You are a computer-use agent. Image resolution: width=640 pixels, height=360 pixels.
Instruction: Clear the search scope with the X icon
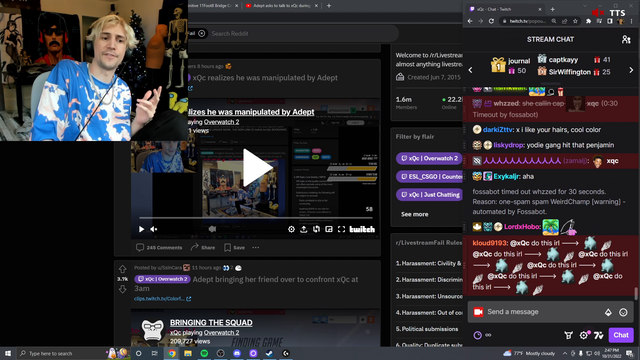(x=202, y=33)
